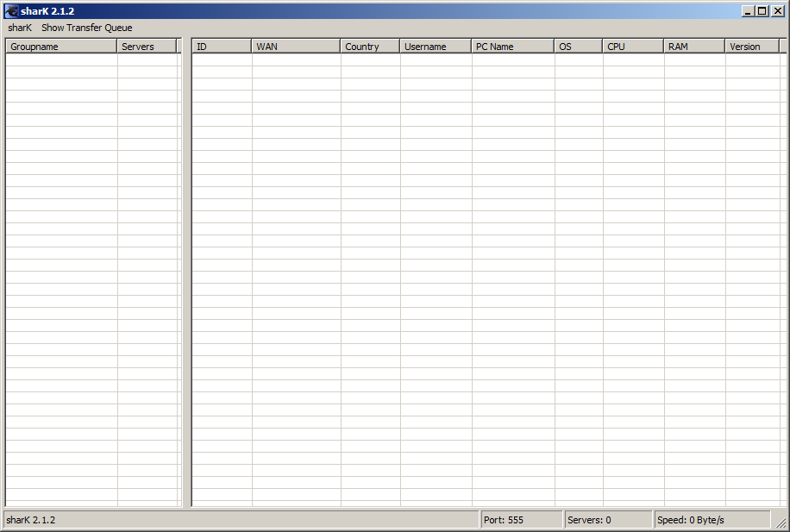
Task: Click the Port: 555 status bar panel
Action: (520, 520)
